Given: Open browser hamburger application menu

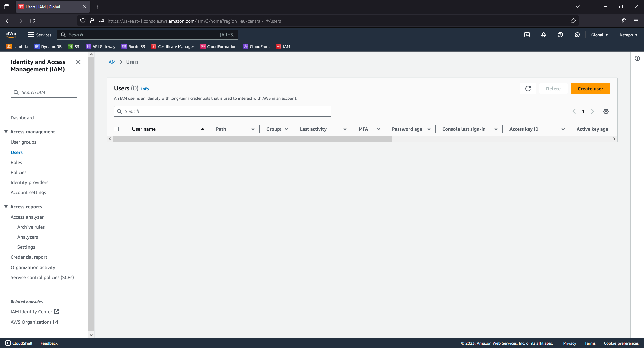Looking at the screenshot, I should coord(636,21).
